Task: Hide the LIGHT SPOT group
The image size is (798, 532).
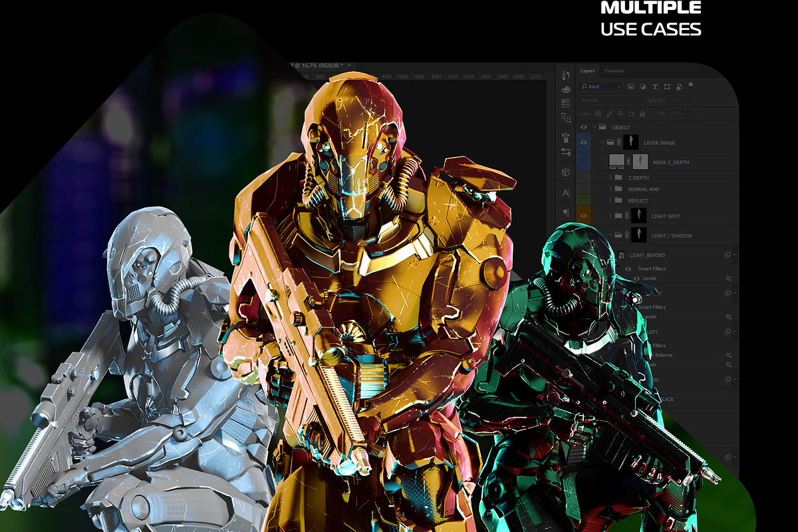Action: tap(584, 215)
